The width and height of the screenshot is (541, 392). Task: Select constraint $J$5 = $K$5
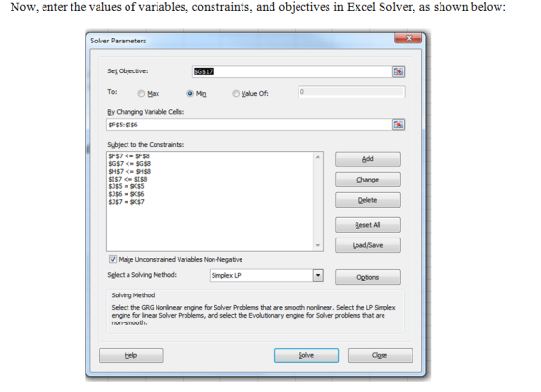127,186
